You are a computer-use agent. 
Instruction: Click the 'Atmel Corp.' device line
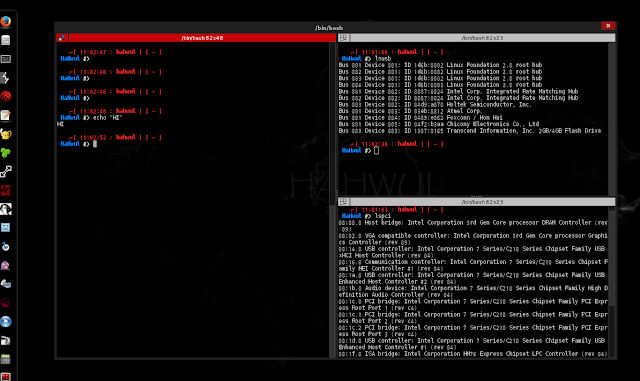(x=410, y=111)
